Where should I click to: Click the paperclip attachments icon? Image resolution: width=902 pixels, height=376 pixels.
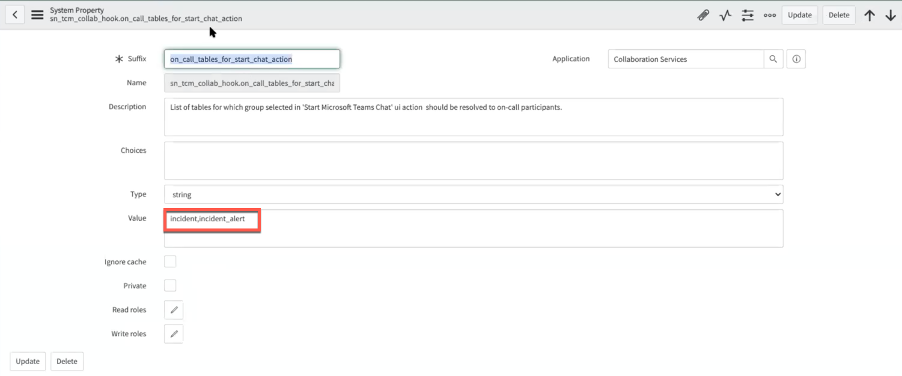pyautogui.click(x=703, y=16)
